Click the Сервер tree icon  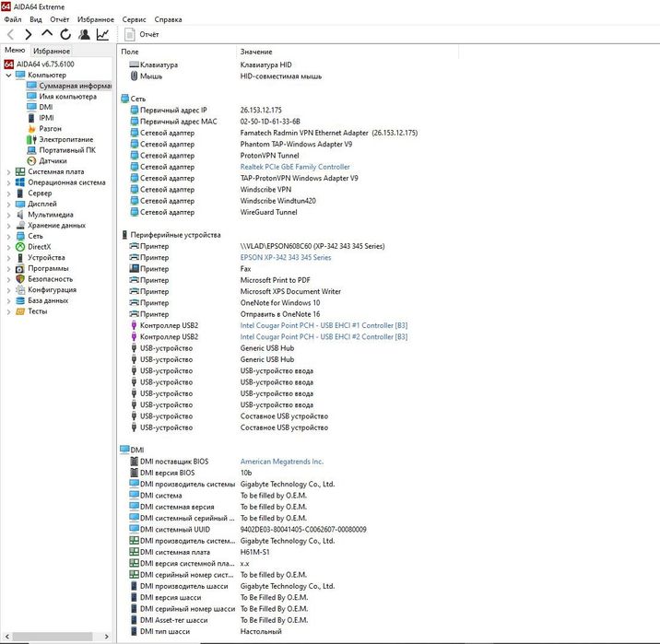point(20,193)
